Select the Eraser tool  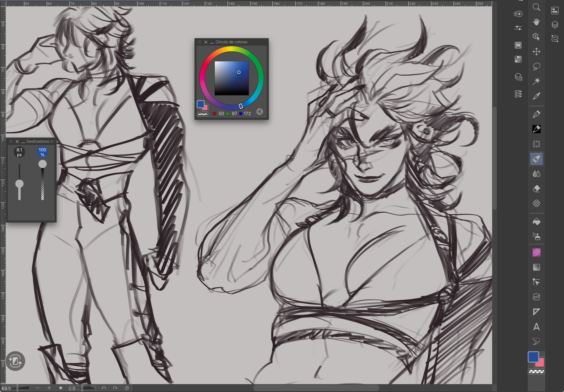click(536, 189)
